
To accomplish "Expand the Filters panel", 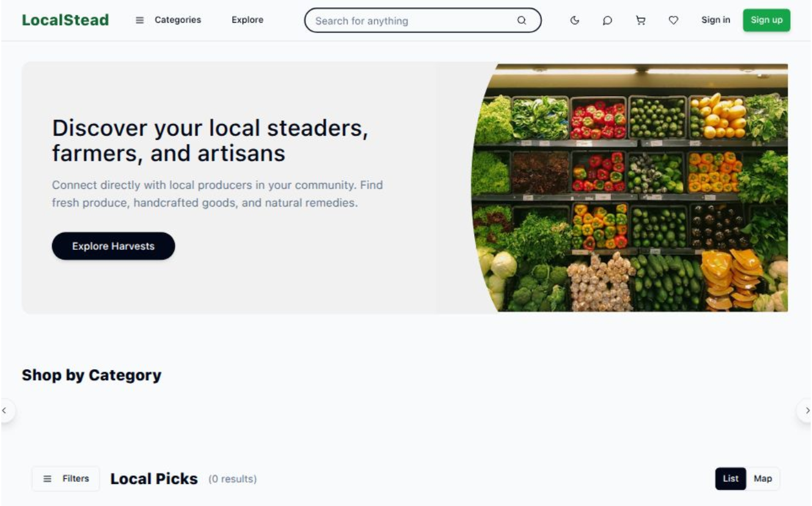I will tap(66, 479).
